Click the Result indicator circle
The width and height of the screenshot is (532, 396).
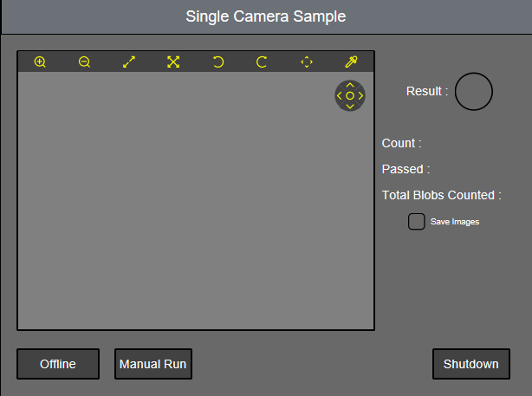click(474, 91)
